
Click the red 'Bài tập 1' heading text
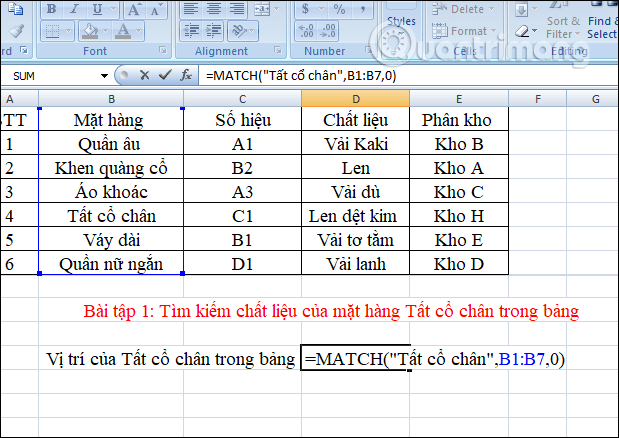point(331,311)
